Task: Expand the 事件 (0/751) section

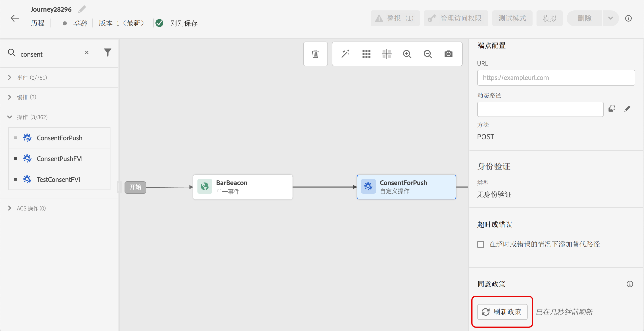Action: (10, 78)
